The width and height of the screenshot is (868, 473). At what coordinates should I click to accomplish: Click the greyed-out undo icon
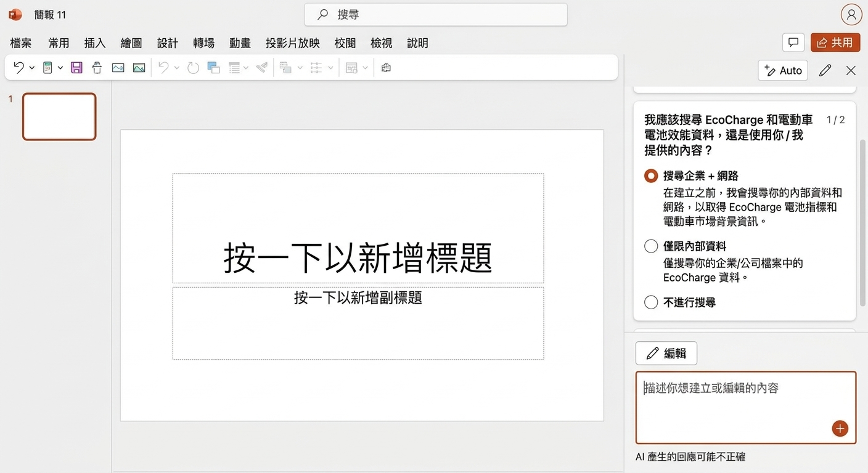click(163, 68)
